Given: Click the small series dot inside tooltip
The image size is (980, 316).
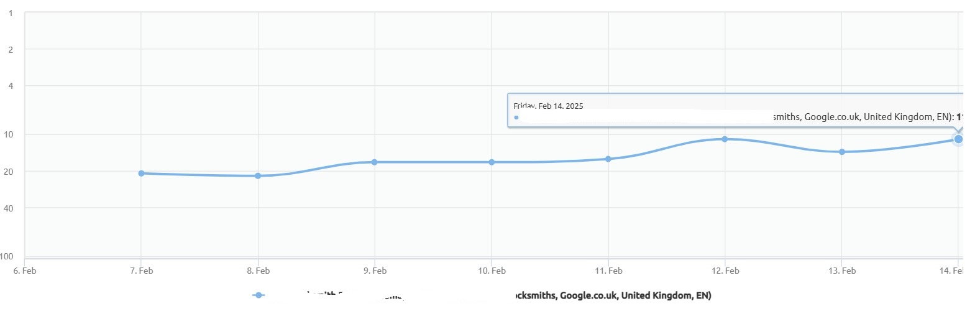Looking at the screenshot, I should 516,117.
